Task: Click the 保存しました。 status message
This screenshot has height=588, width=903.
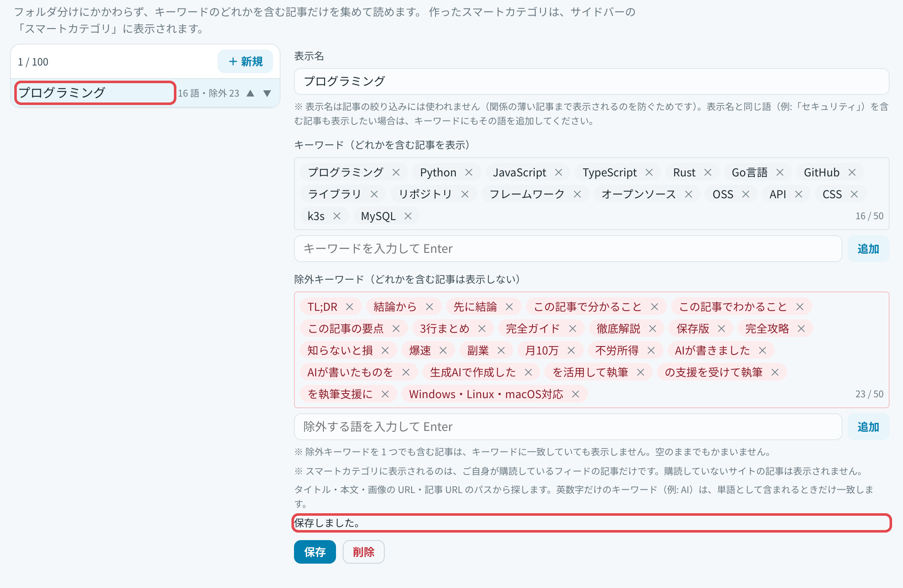Action: (x=327, y=523)
